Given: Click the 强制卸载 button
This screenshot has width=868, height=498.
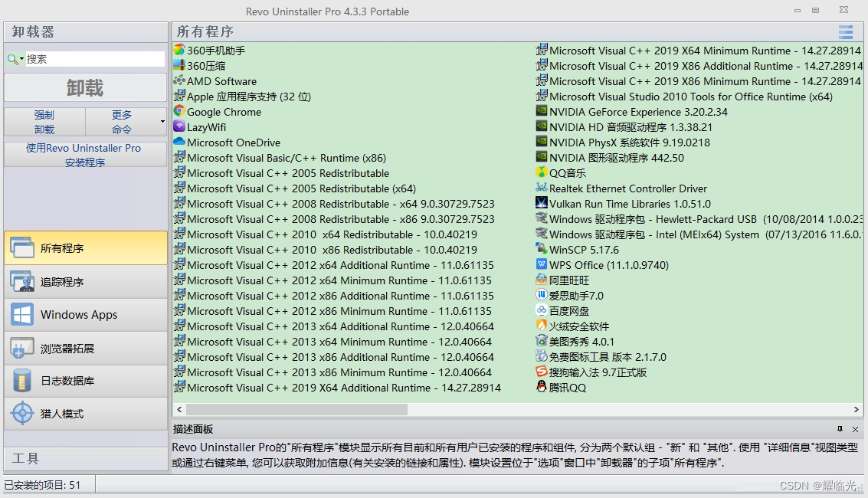Looking at the screenshot, I should [x=44, y=122].
